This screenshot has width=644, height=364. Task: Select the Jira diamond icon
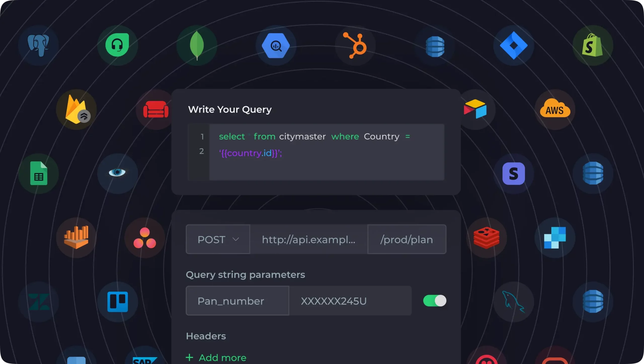(513, 46)
